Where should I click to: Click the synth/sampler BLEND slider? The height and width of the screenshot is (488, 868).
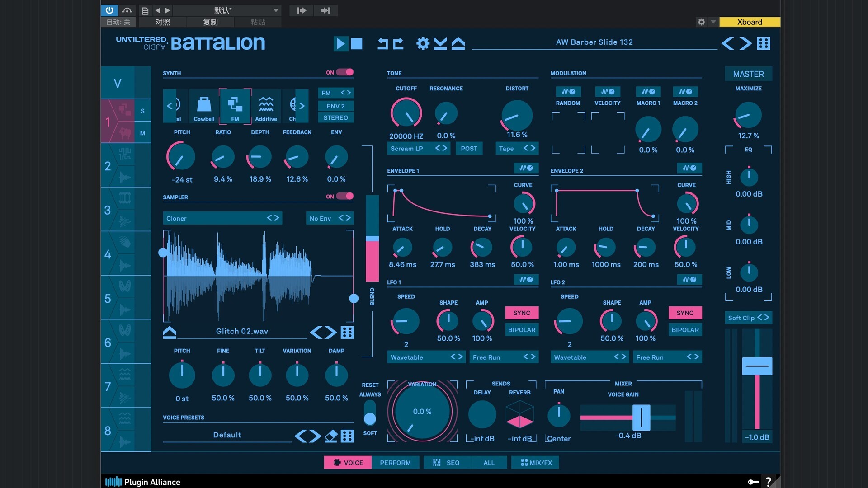click(x=372, y=239)
